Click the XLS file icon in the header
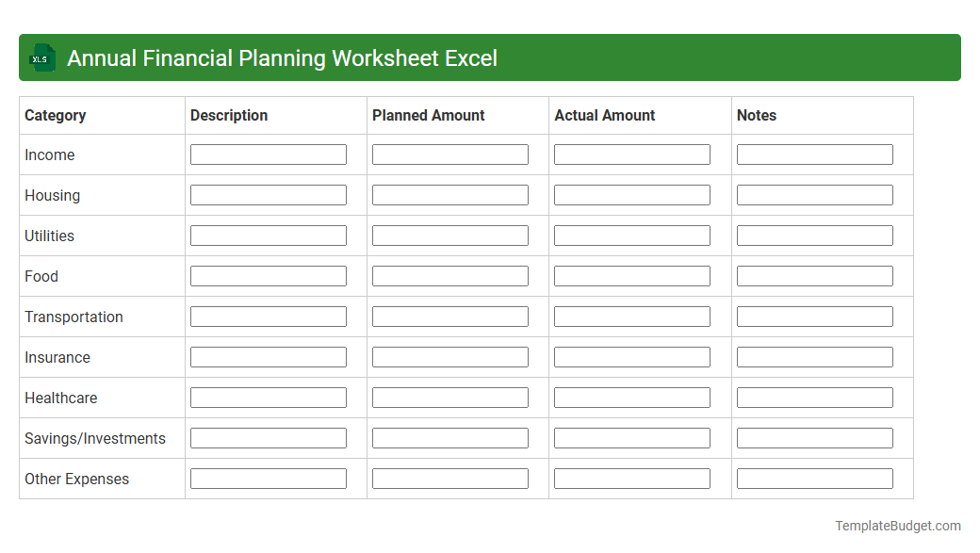Image resolution: width=980 pixels, height=553 pixels. click(41, 57)
